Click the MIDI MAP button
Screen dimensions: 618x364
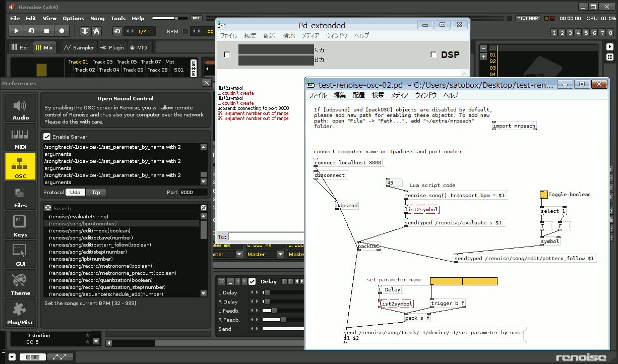coord(528,18)
